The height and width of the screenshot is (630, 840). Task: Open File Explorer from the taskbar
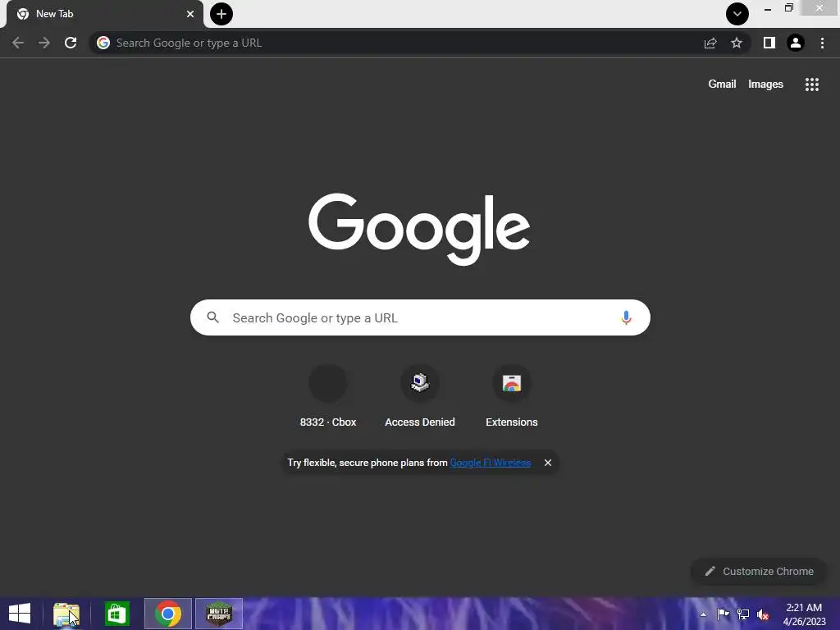click(x=66, y=614)
